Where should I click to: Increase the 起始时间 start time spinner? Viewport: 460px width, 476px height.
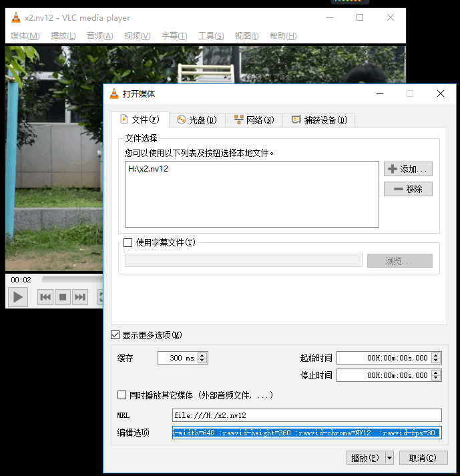pyautogui.click(x=436, y=355)
